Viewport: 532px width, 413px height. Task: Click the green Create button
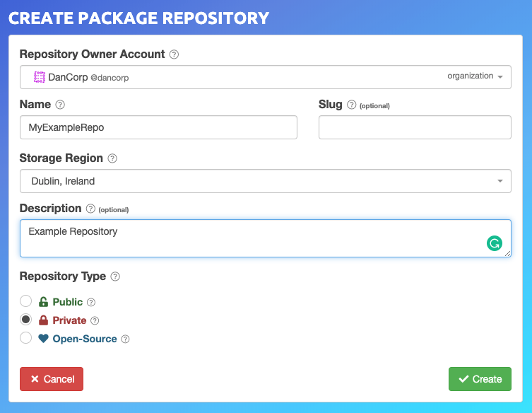coord(480,379)
